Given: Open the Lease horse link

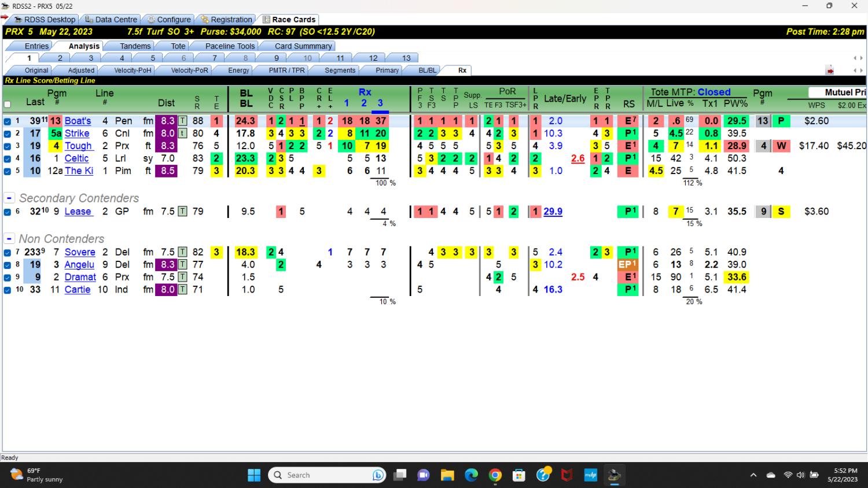Looking at the screenshot, I should (x=78, y=211).
